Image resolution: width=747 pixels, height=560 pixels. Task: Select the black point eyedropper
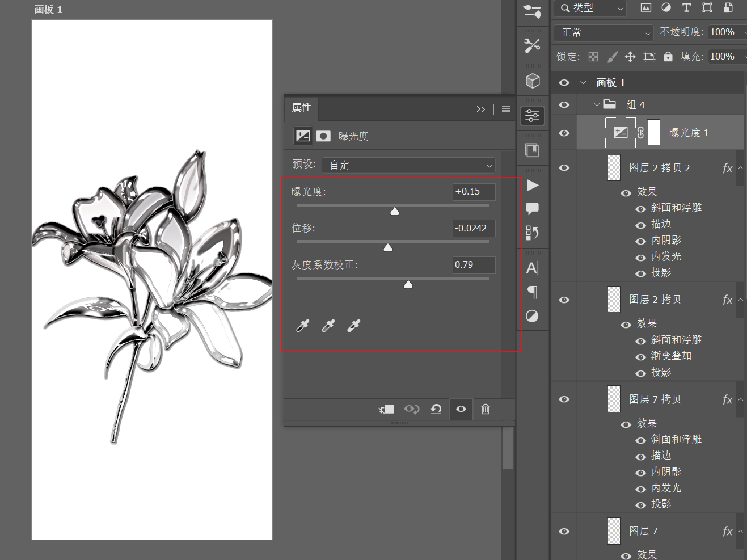(x=303, y=326)
